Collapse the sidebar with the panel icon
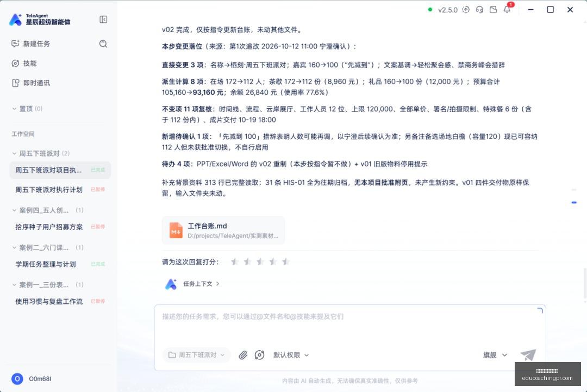Image resolution: width=587 pixels, height=392 pixels. [103, 20]
